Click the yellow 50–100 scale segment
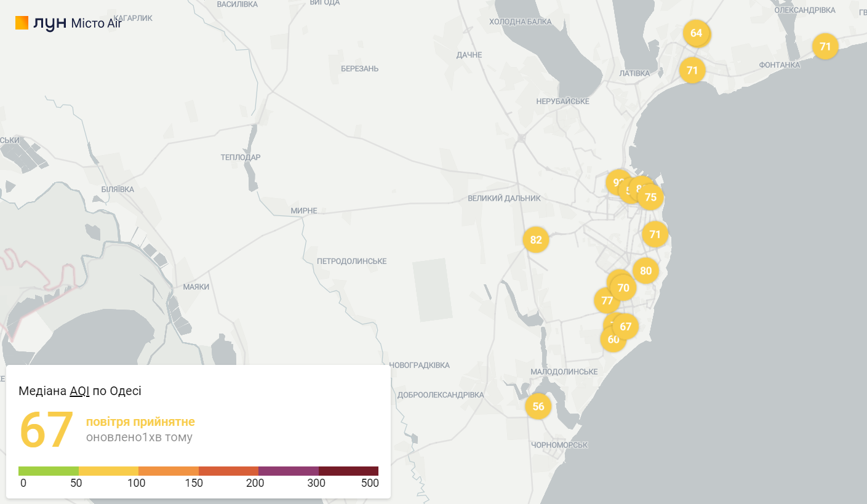The width and height of the screenshot is (867, 504). click(x=108, y=471)
